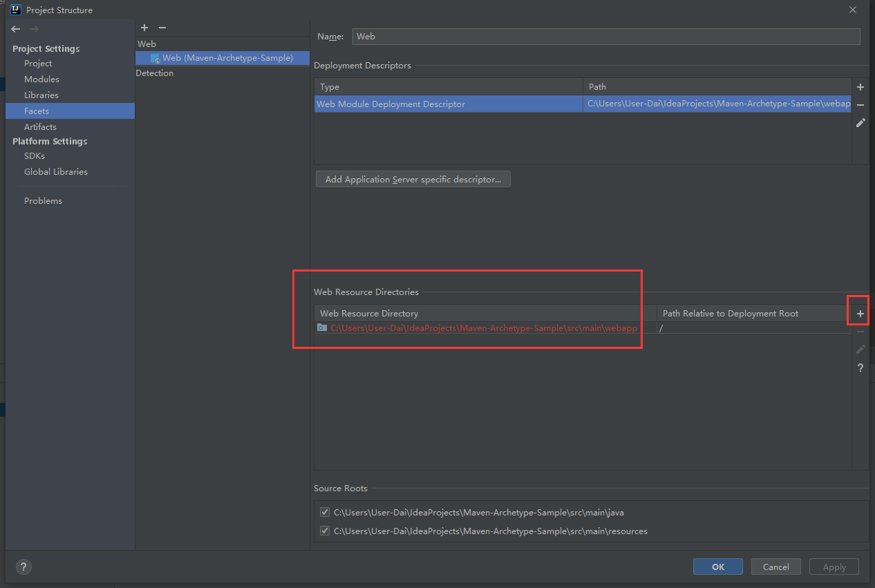Open the SDKs platform settings
This screenshot has width=875, height=588.
click(35, 156)
